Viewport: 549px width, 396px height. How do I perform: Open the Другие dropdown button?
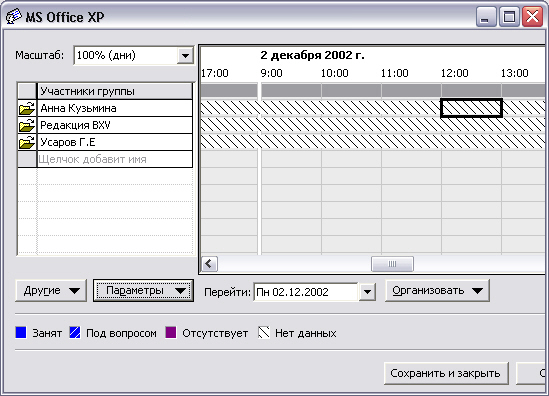click(51, 291)
